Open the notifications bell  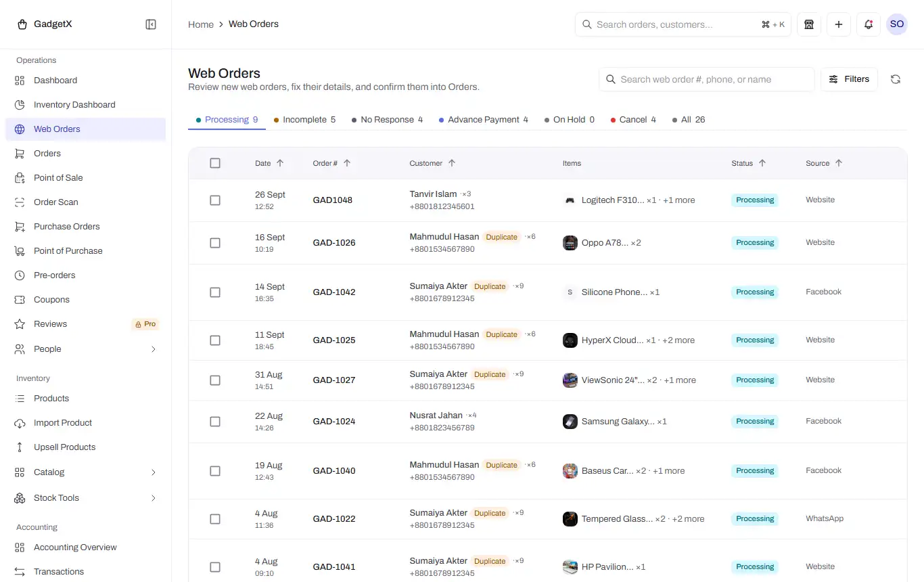pyautogui.click(x=869, y=24)
